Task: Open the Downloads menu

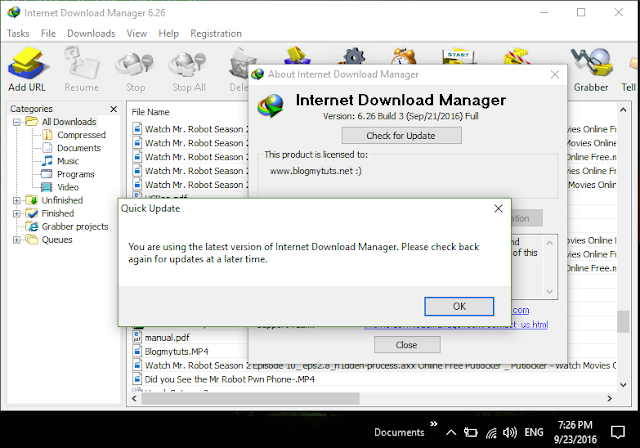Action: click(x=91, y=33)
